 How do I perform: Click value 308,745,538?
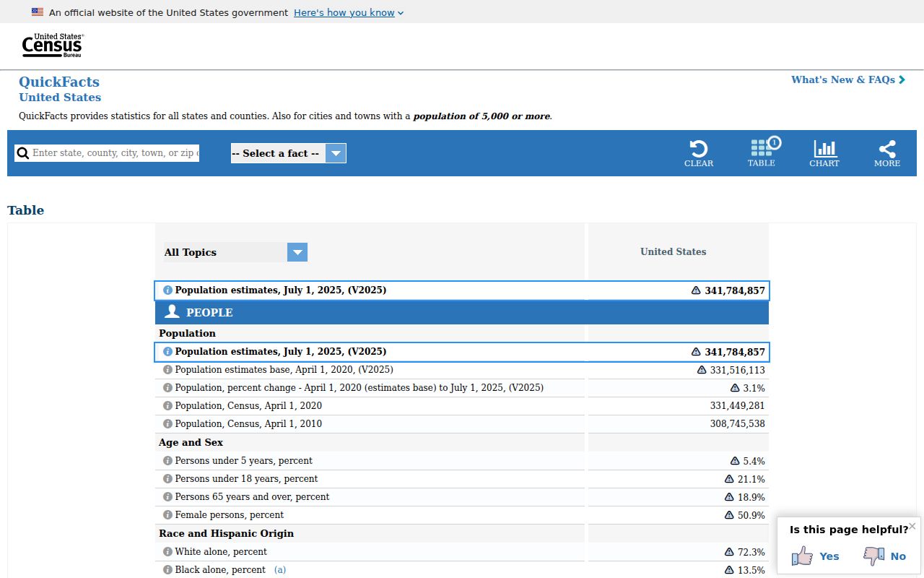click(x=738, y=423)
